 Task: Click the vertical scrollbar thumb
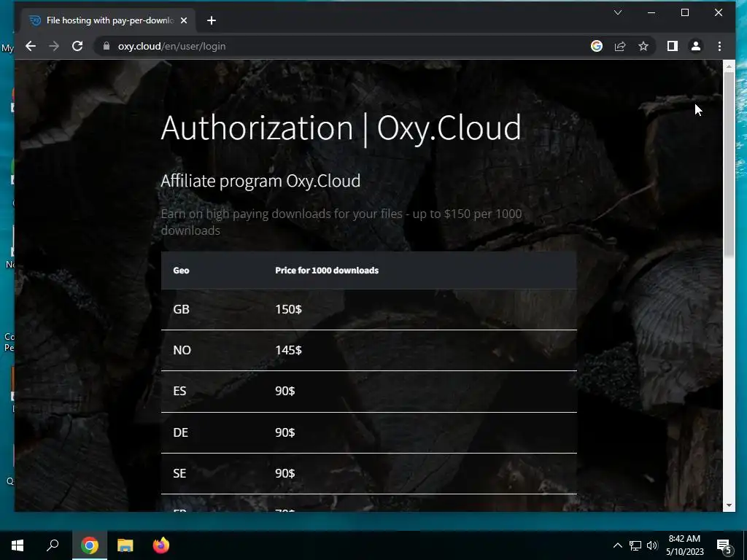pyautogui.click(x=729, y=165)
